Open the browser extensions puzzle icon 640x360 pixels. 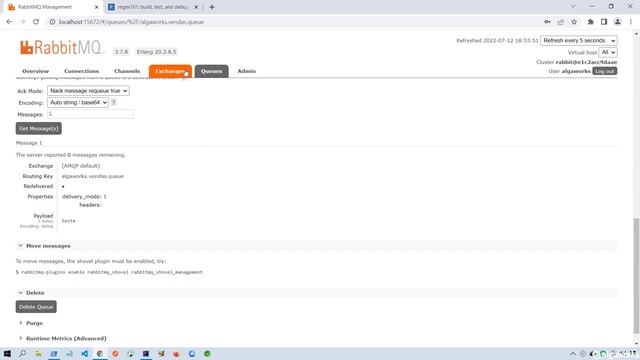(x=590, y=22)
